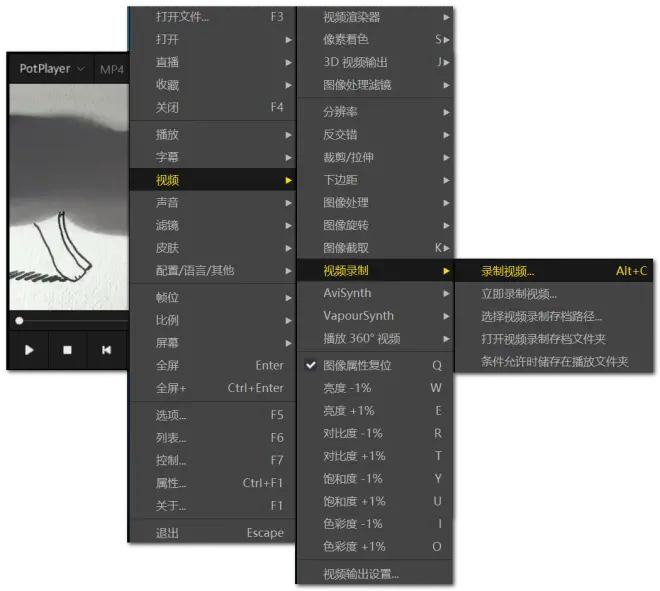This screenshot has height=591, width=660.
Task: Choose 色彩度 +1% entry
Action: point(375,547)
